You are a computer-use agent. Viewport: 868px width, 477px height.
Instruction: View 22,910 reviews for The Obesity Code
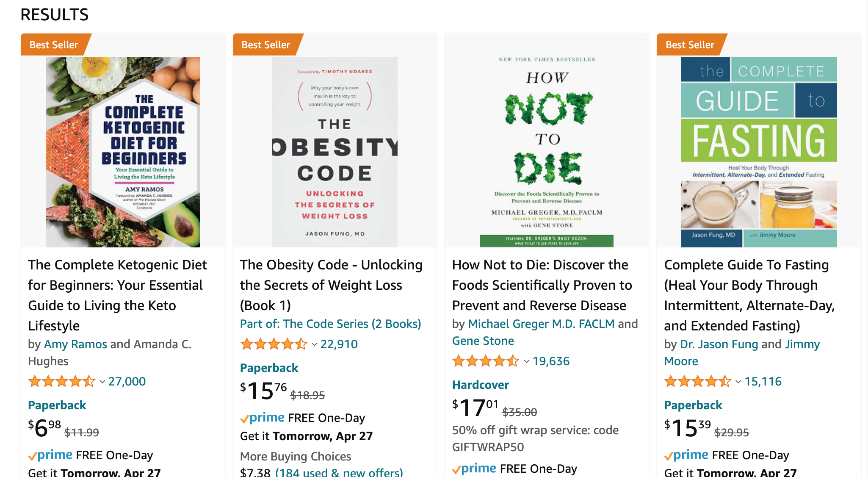pos(339,344)
